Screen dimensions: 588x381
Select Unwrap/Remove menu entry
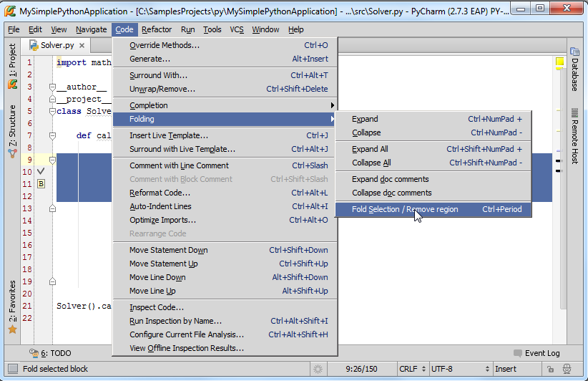(x=225, y=89)
